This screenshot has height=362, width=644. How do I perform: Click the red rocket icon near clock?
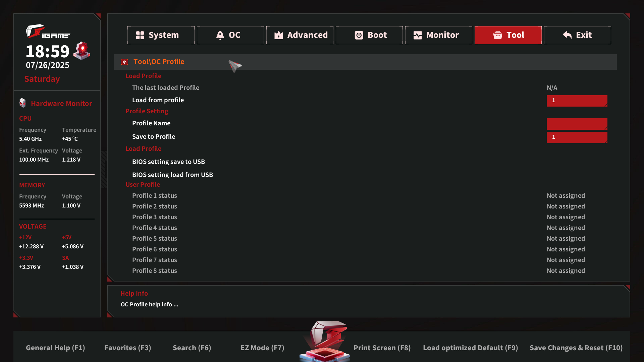click(x=82, y=51)
